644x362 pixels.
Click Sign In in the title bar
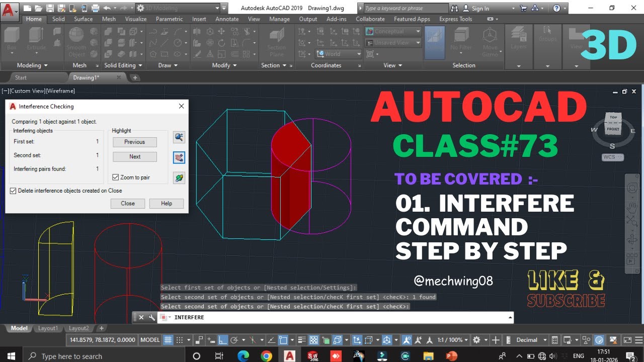coord(480,9)
